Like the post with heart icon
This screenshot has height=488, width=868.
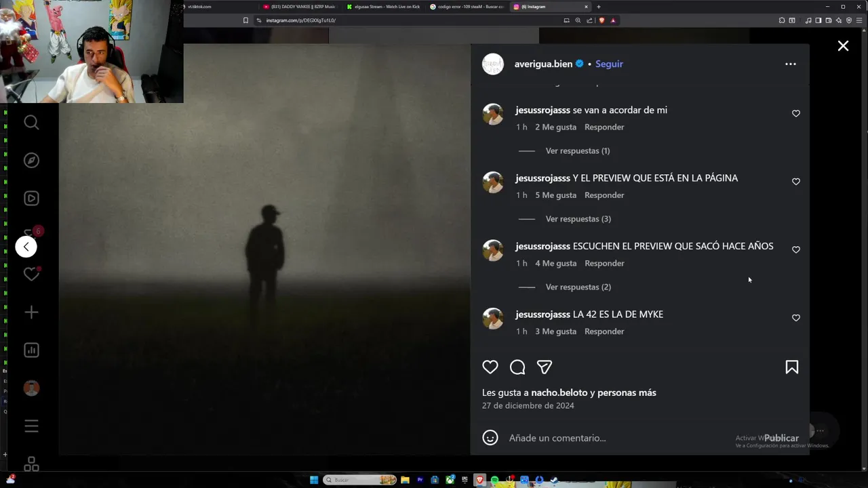point(490,367)
